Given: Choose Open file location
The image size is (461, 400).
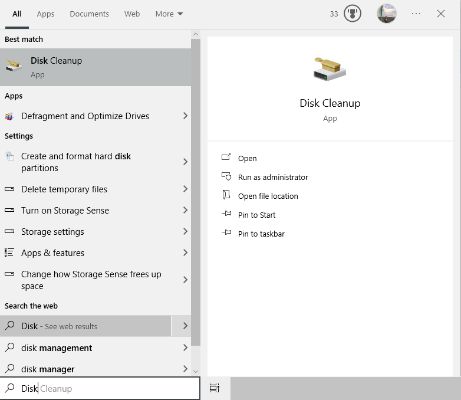Looking at the screenshot, I should 268,196.
